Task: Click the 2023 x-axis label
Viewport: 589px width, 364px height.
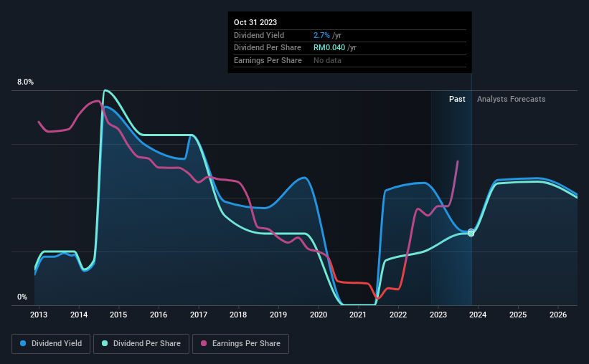Action: tap(438, 315)
